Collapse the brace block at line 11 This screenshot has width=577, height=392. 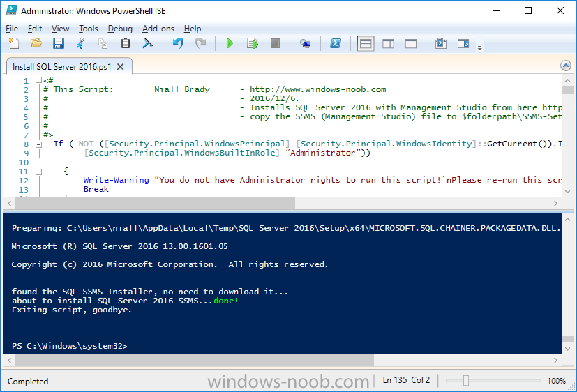click(38, 172)
